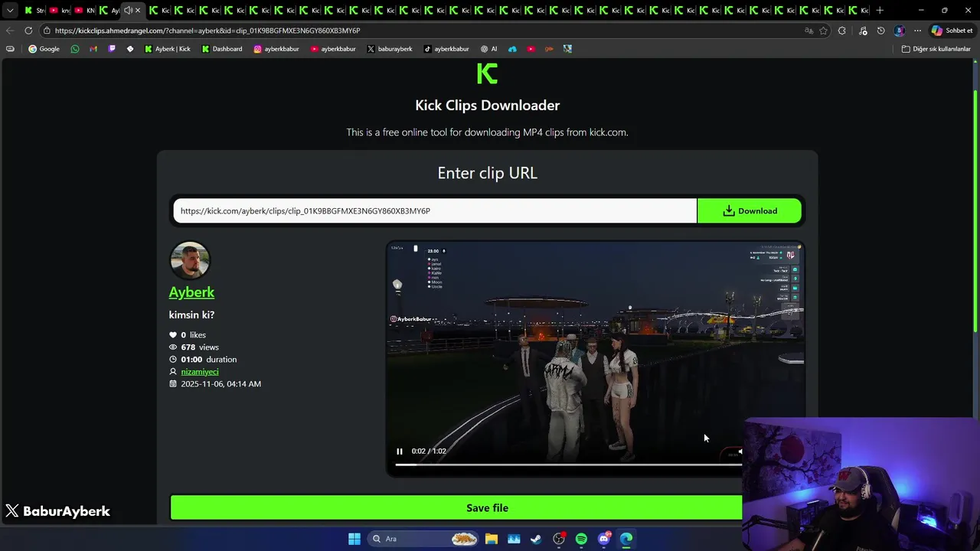980x551 pixels.
Task: Open the media control music icon
Action: tap(863, 31)
